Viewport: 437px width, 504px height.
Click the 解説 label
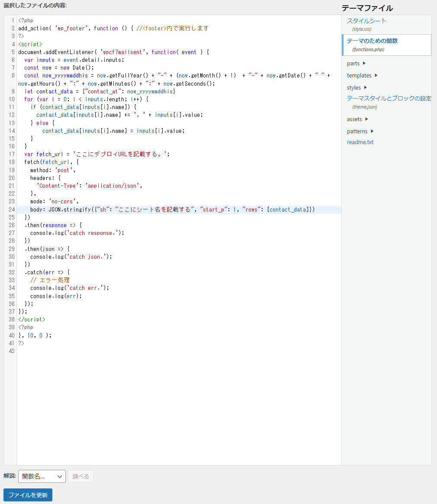pyautogui.click(x=10, y=476)
